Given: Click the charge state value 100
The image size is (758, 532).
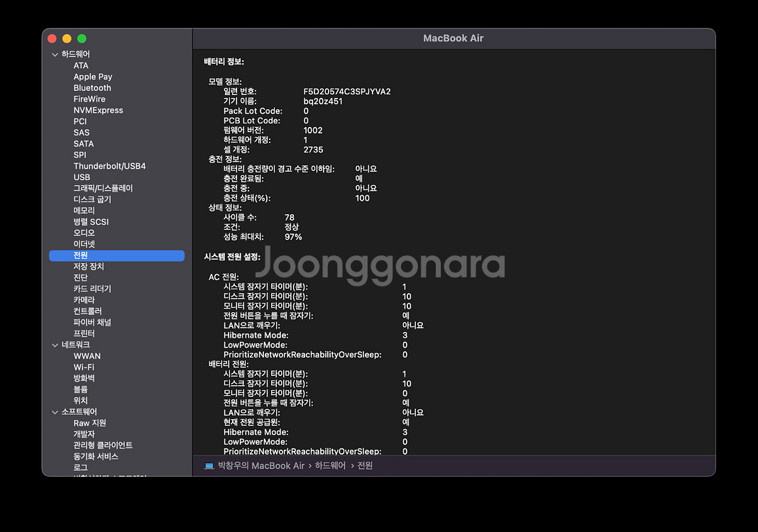Looking at the screenshot, I should pos(363,198).
